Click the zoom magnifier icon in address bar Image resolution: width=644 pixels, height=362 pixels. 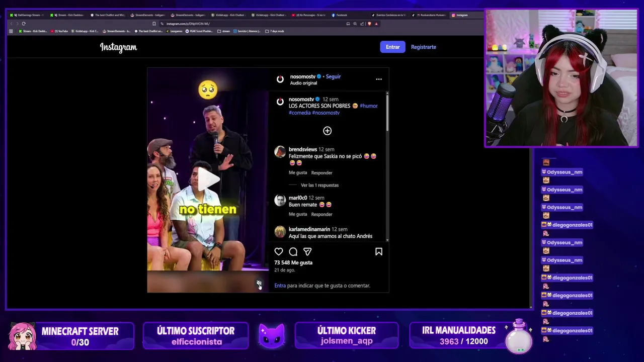coord(355,24)
